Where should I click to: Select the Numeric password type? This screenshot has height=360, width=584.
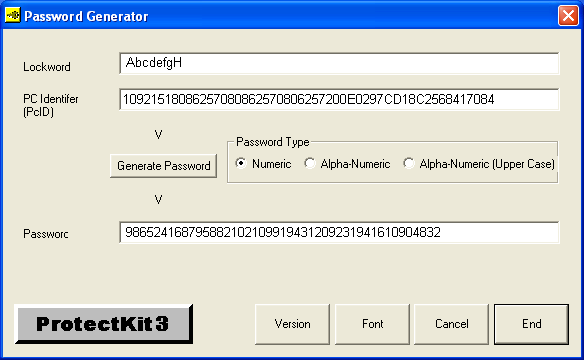[x=263, y=164]
